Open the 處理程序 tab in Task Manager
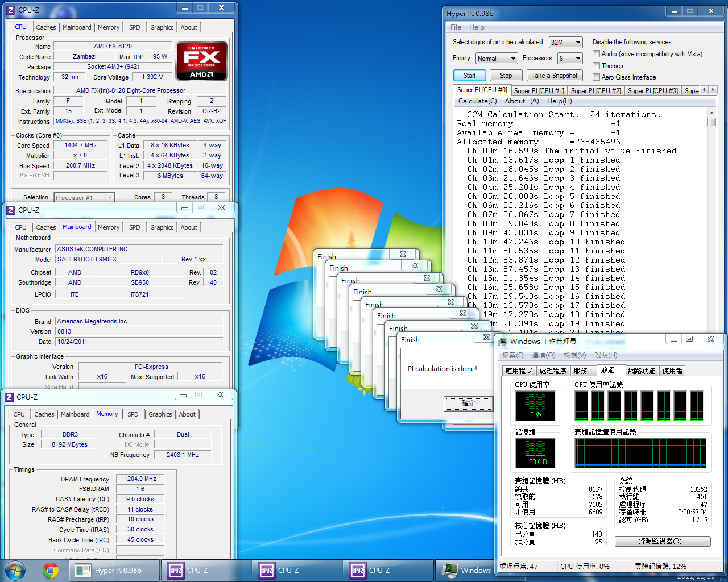Image resolution: width=728 pixels, height=582 pixels. click(x=553, y=371)
